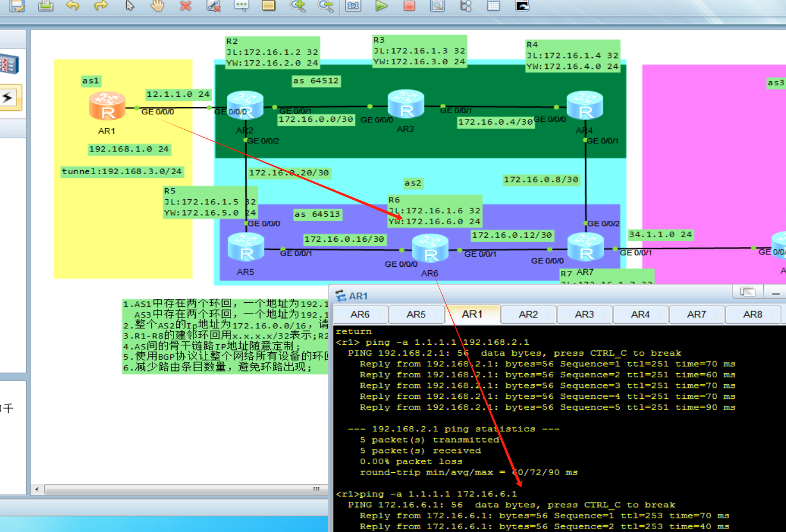This screenshot has width=786, height=532.
Task: Click the 'ping -a 1.1.1.1 192.168.2.1' command line
Action: pos(447,343)
